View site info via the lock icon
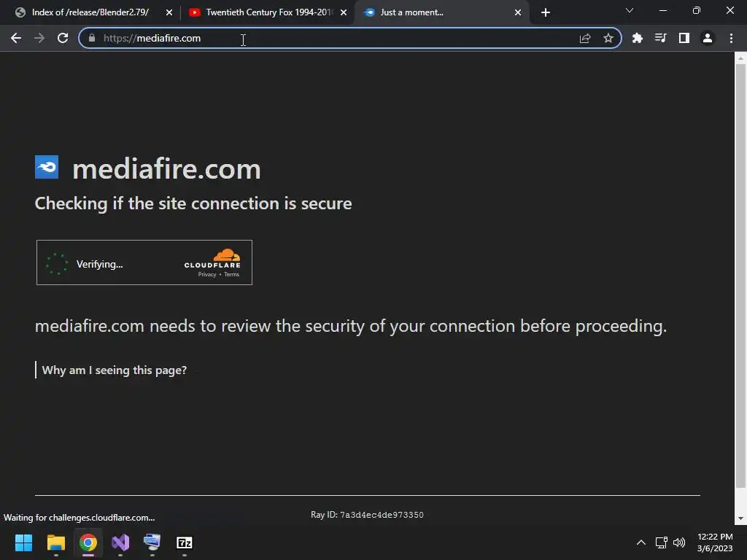Image resolution: width=747 pixels, height=560 pixels. [92, 38]
